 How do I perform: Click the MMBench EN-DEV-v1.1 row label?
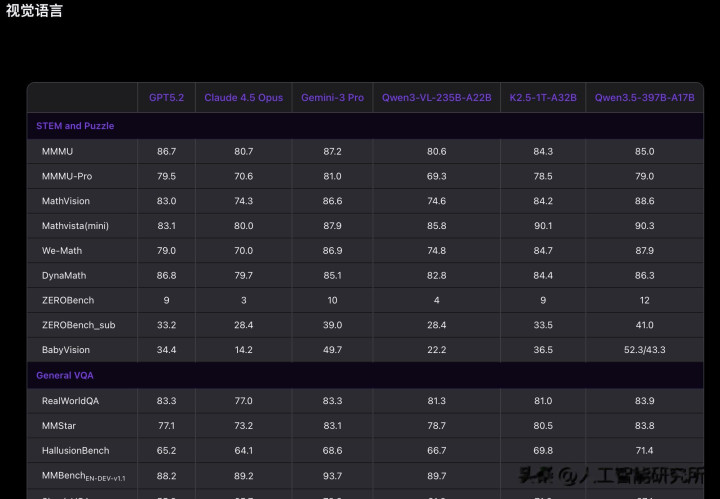[x=84, y=476]
